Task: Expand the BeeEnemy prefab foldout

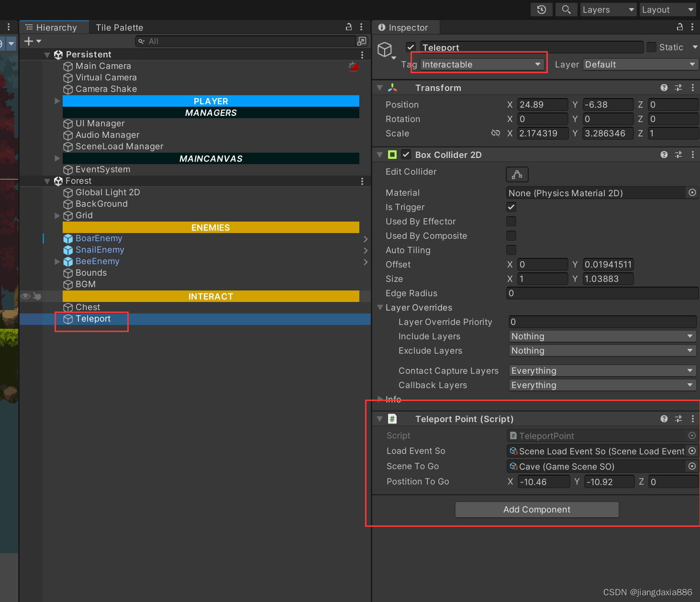Action: pyautogui.click(x=57, y=262)
